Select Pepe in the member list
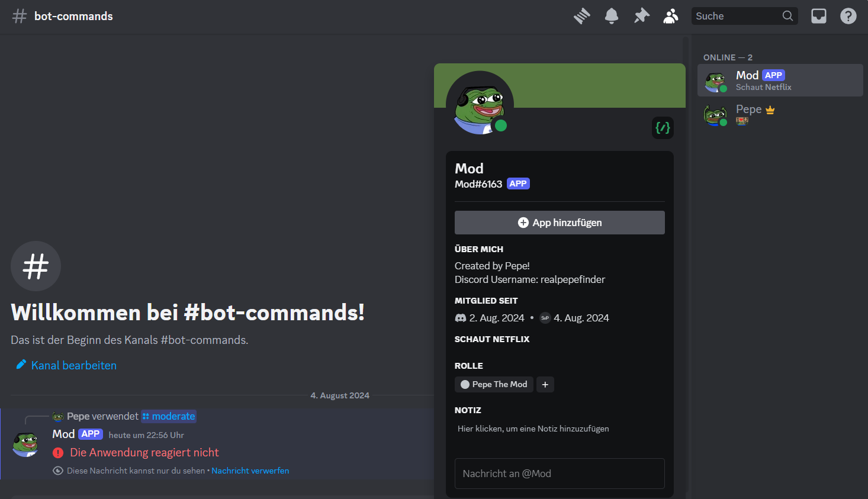Viewport: 868px width, 499px height. [x=780, y=114]
